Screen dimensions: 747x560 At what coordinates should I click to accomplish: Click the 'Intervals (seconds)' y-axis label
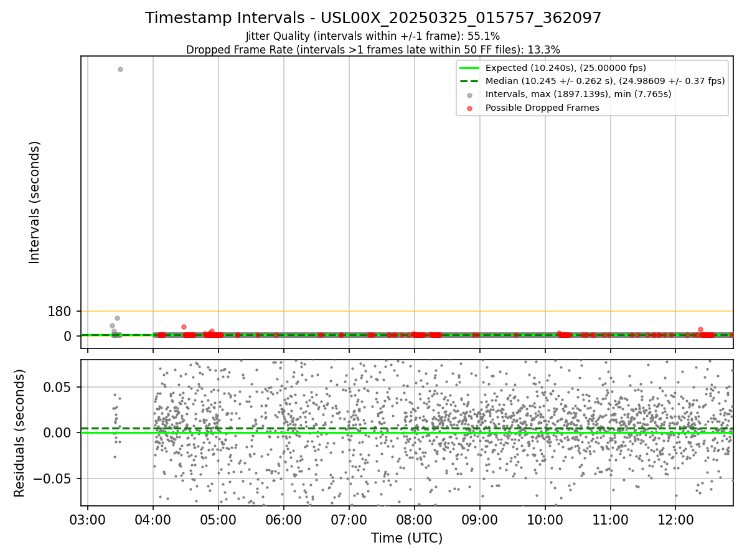click(35, 202)
